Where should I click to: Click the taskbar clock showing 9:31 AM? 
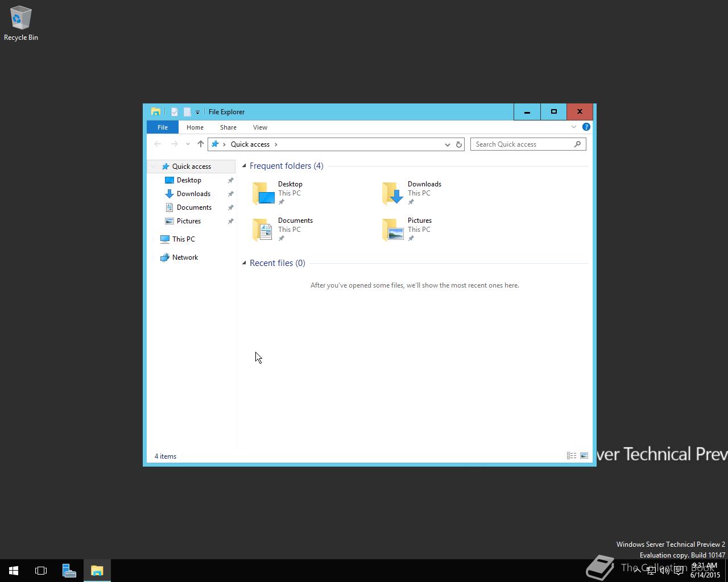(705, 571)
